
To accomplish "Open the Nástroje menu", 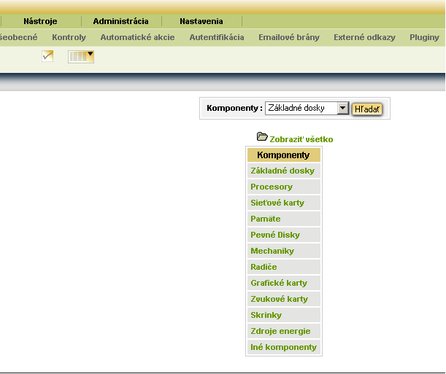I will tap(40, 21).
